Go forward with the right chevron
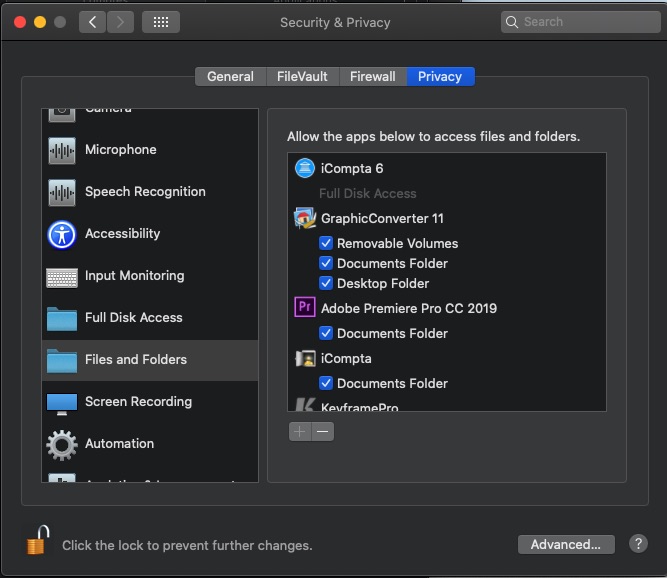The image size is (667, 578). coord(120,22)
